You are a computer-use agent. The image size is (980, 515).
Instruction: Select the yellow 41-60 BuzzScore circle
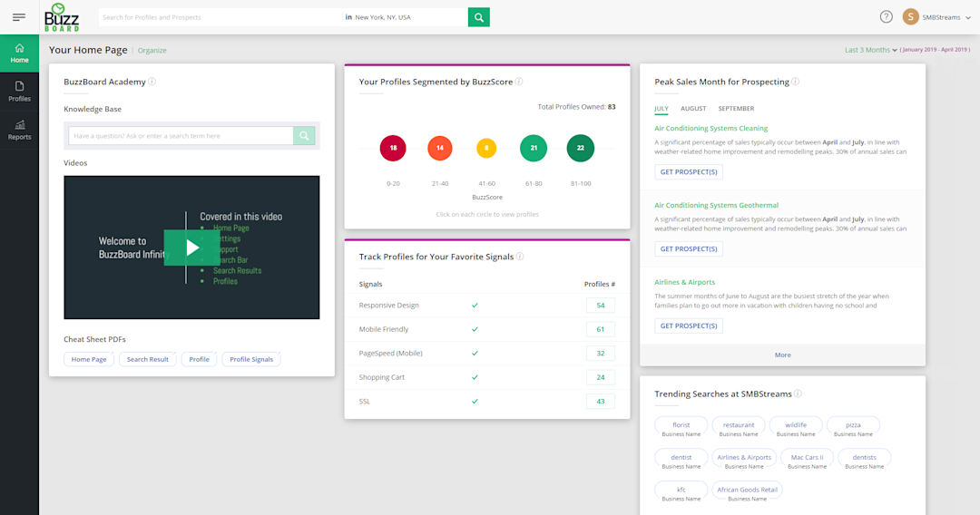(486, 148)
